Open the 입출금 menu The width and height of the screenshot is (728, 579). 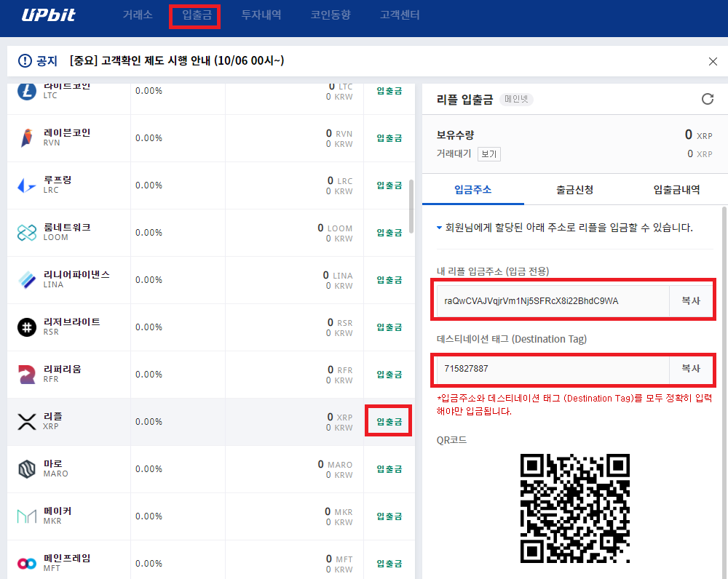pyautogui.click(x=197, y=15)
